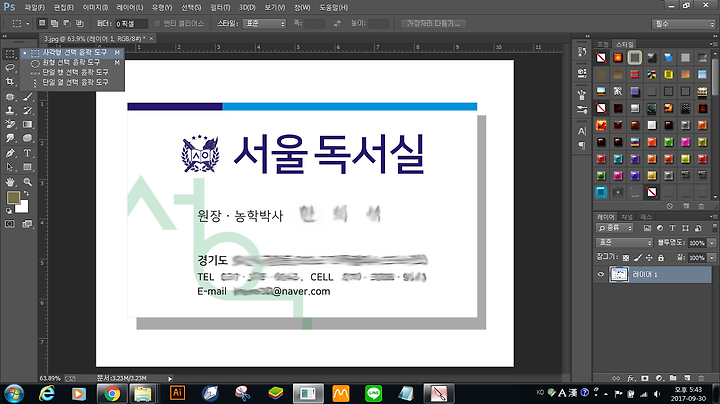Select the Pen tool
The height and width of the screenshot is (404, 720).
pyautogui.click(x=10, y=153)
